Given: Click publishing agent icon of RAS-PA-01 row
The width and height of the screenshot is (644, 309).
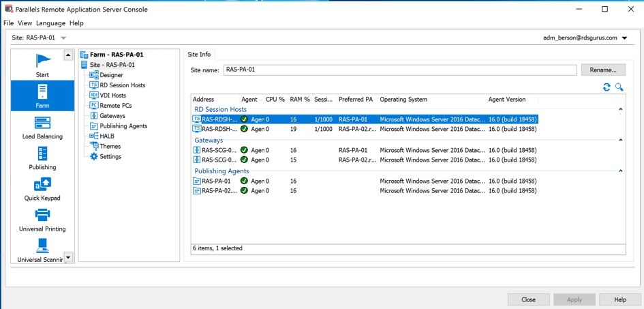Looking at the screenshot, I should coord(197,181).
